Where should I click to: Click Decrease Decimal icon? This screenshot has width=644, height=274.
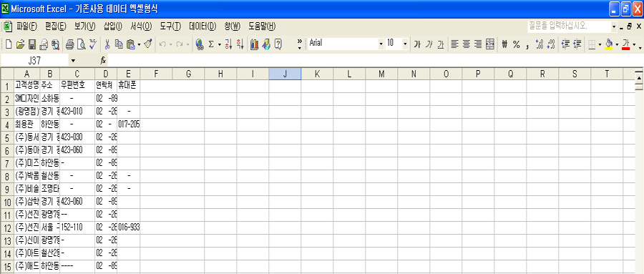(x=551, y=44)
